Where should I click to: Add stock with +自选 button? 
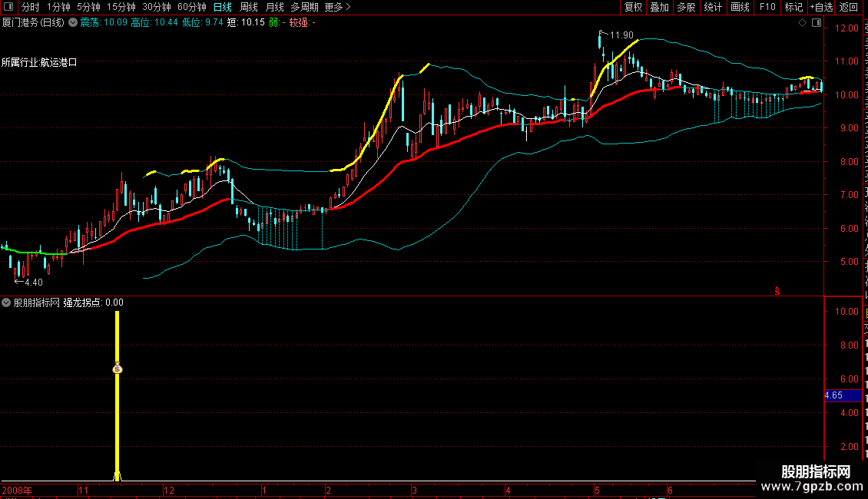pyautogui.click(x=821, y=7)
